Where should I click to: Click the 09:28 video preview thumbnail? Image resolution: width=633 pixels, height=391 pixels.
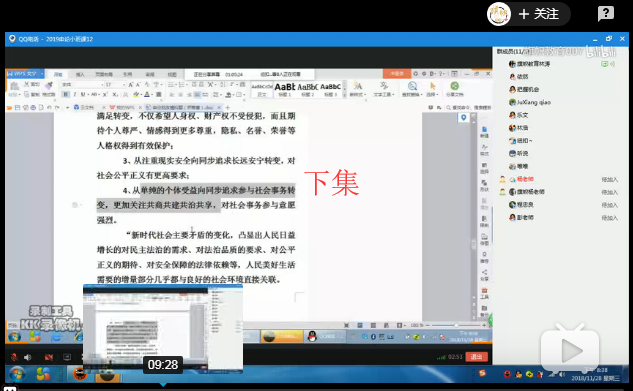coord(163,328)
